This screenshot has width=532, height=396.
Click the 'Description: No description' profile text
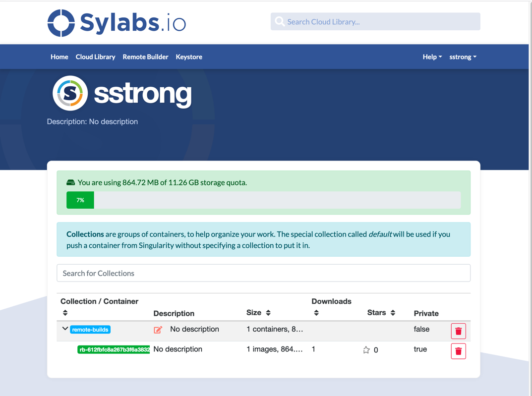click(x=92, y=122)
